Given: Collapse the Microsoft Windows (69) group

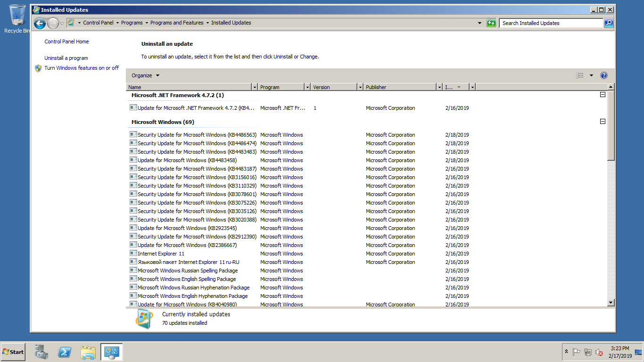Looking at the screenshot, I should click(603, 122).
